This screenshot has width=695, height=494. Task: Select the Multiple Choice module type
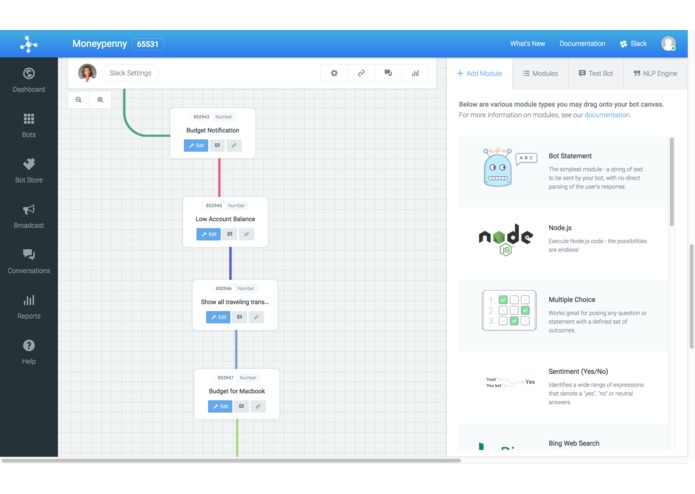[x=563, y=315]
